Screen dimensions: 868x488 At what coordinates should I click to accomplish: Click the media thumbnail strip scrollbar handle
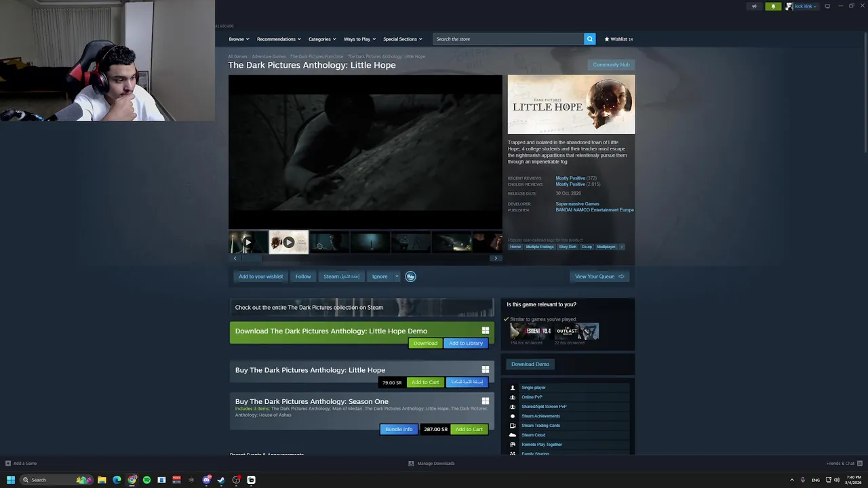(252, 258)
